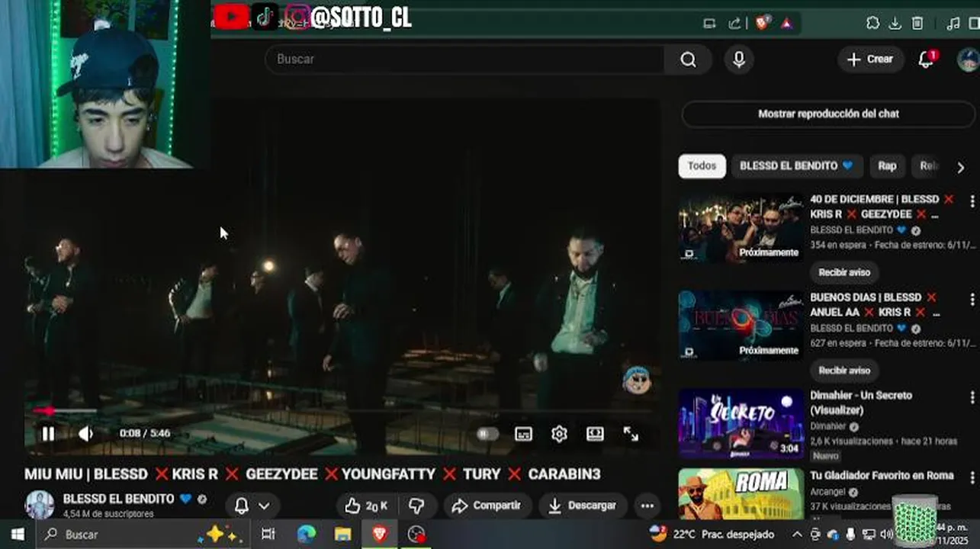Open the Crear menu
Viewport: 980px width, 549px height.
tap(870, 59)
